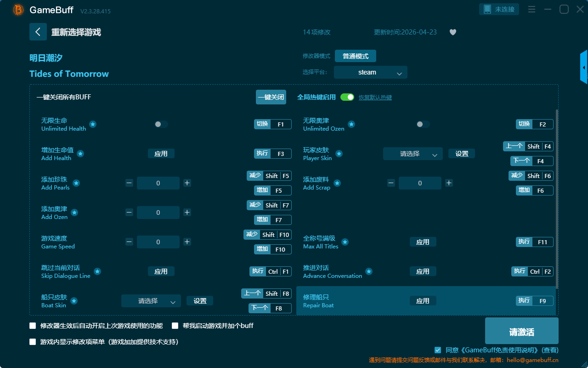
Task: Click the heart favorite icon
Action: click(453, 32)
